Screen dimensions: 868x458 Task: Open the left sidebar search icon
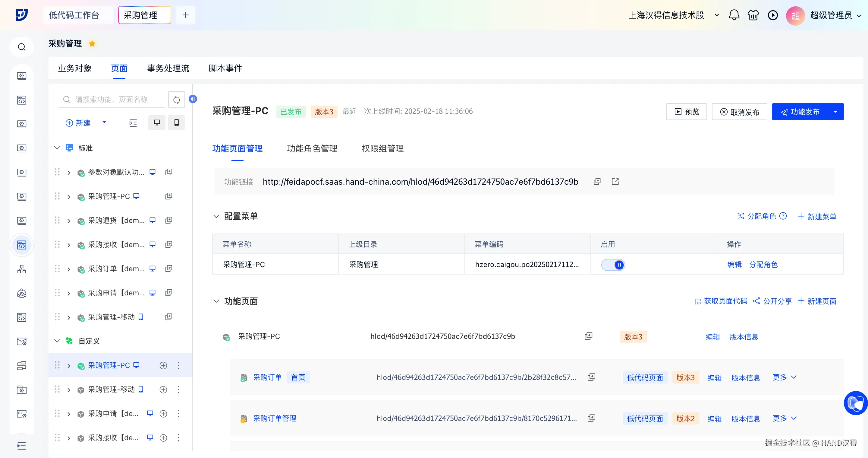click(22, 47)
